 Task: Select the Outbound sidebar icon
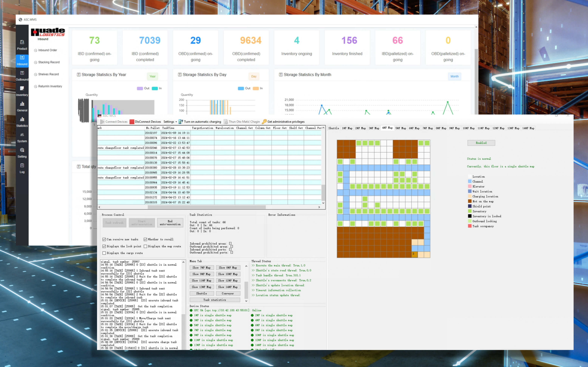(22, 73)
